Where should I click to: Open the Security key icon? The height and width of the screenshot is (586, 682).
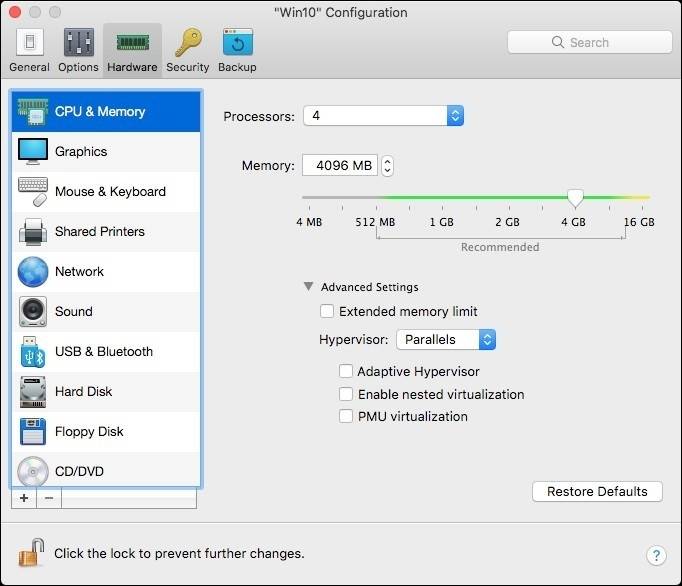coord(188,42)
